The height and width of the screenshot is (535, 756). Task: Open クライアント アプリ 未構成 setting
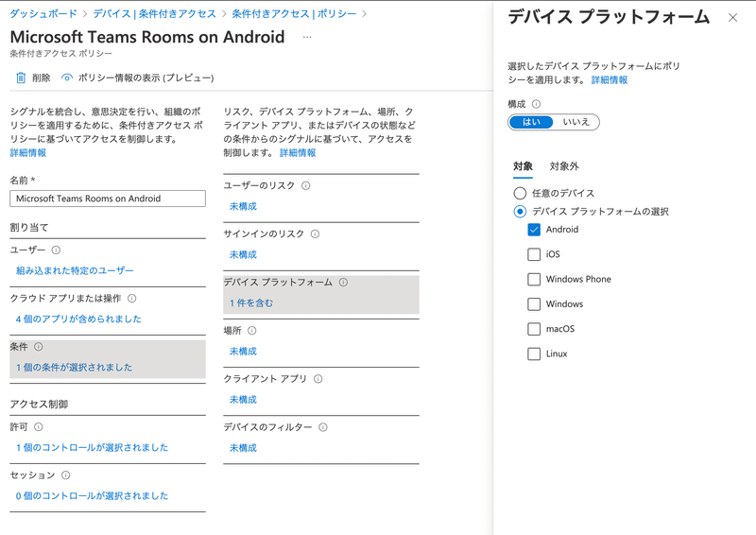coord(243,400)
